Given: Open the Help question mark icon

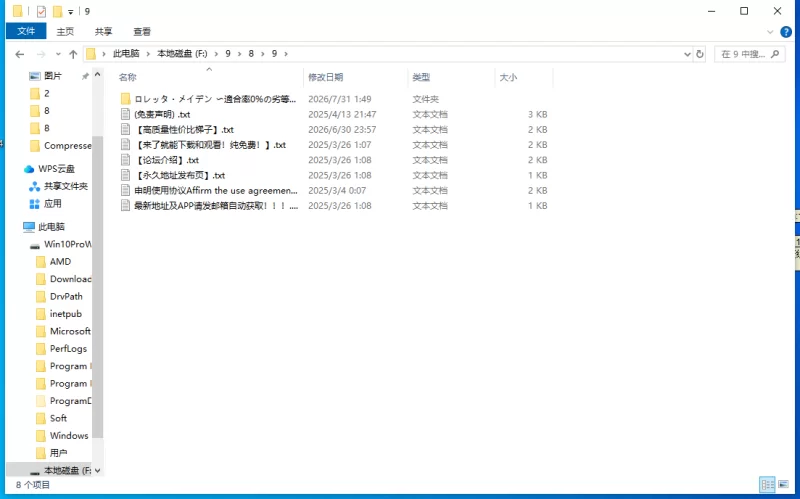Looking at the screenshot, I should point(786,32).
